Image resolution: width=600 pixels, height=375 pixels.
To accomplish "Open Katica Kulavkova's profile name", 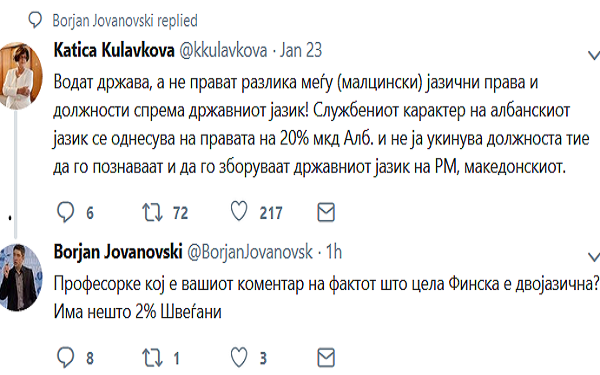I will pyautogui.click(x=114, y=50).
